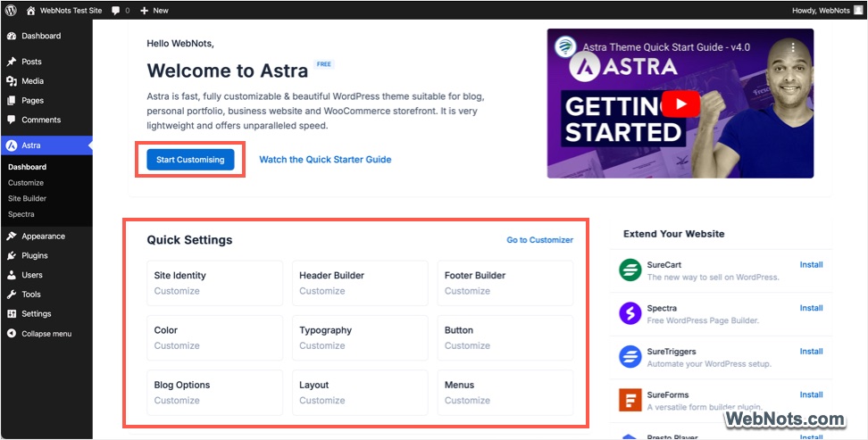Click the Astra channel logo on video
The width and height of the screenshot is (868, 440).
pos(565,47)
